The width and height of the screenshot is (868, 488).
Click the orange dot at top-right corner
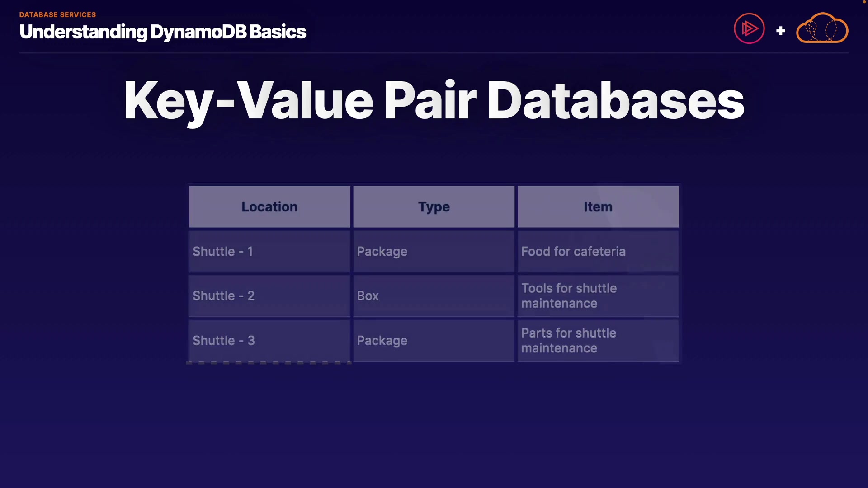tap(864, 2)
